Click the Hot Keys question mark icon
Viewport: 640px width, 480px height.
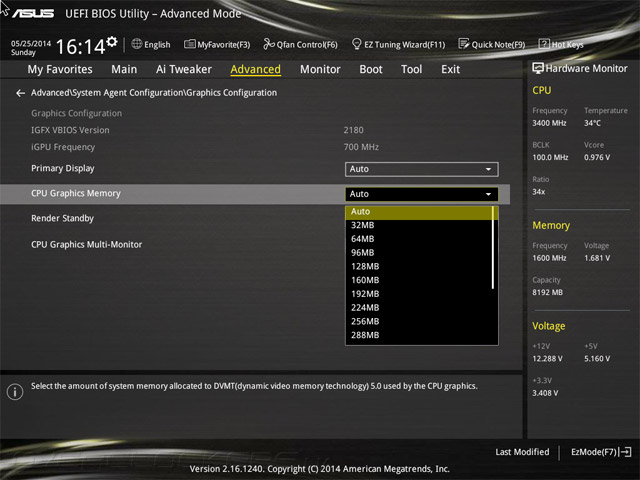click(x=544, y=44)
